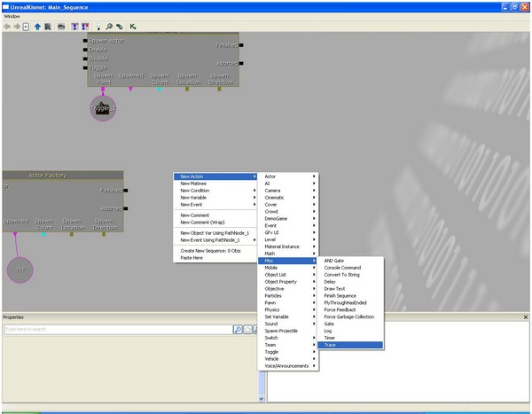Click the green K Kismet icon

coord(133,27)
